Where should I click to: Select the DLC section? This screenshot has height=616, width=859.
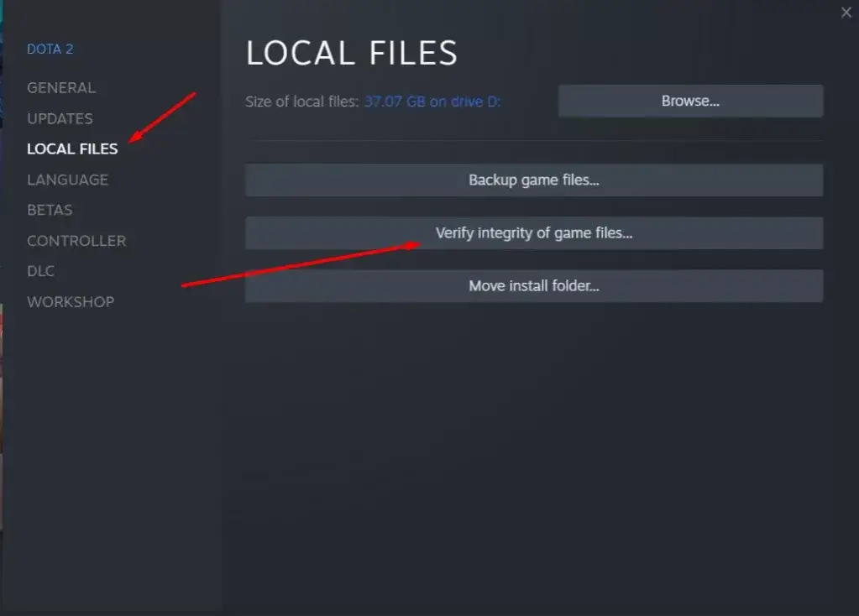pyautogui.click(x=39, y=270)
